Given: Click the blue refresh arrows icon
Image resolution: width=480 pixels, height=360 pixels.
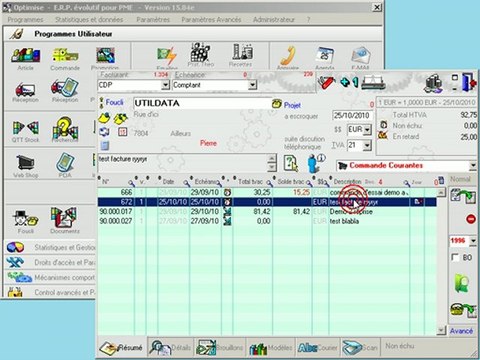Looking at the screenshot, I should pyautogui.click(x=104, y=132).
